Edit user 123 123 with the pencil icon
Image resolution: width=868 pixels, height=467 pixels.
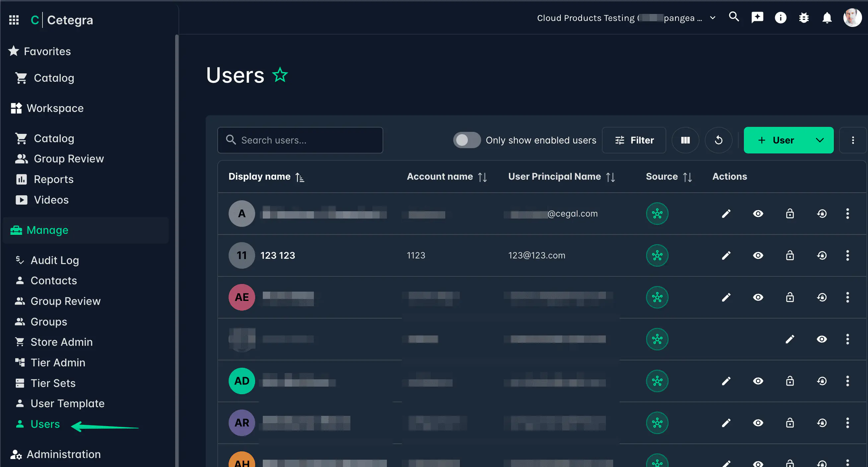tap(726, 255)
